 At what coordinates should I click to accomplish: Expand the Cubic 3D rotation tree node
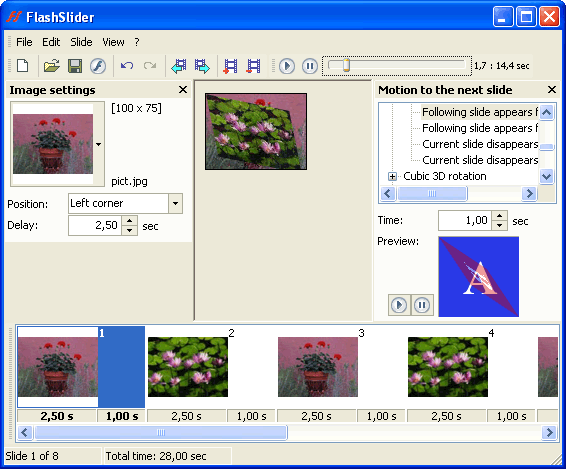tap(392, 176)
